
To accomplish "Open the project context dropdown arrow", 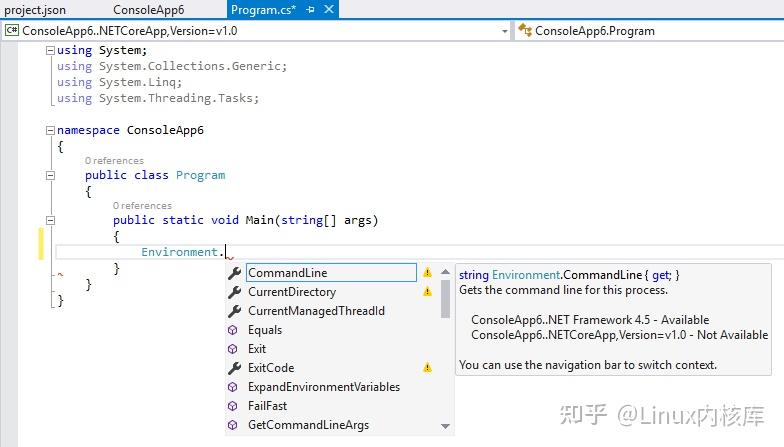I will pos(504,31).
